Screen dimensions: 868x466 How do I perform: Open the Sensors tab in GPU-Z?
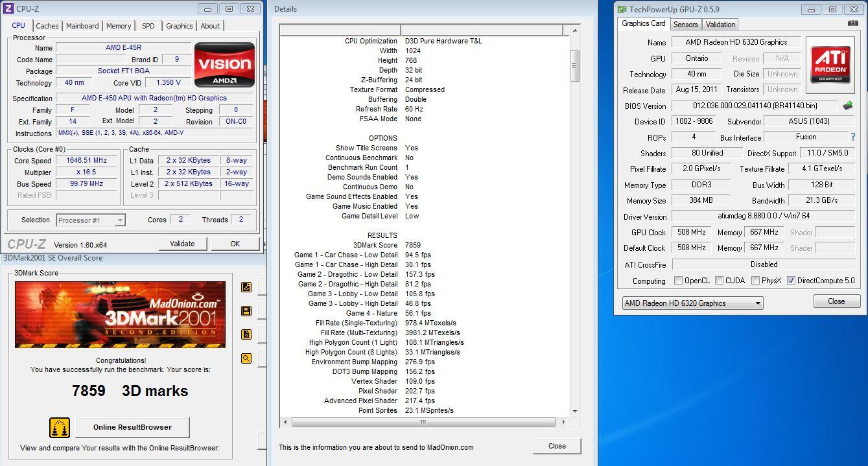tap(686, 25)
